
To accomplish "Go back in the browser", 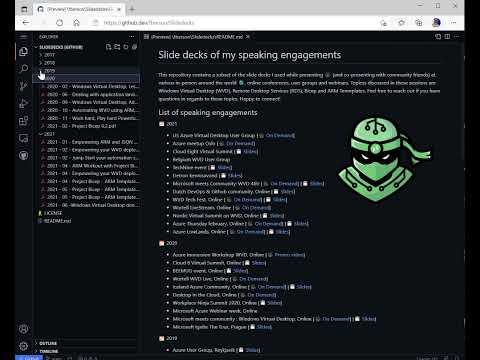I will pos(26,23).
